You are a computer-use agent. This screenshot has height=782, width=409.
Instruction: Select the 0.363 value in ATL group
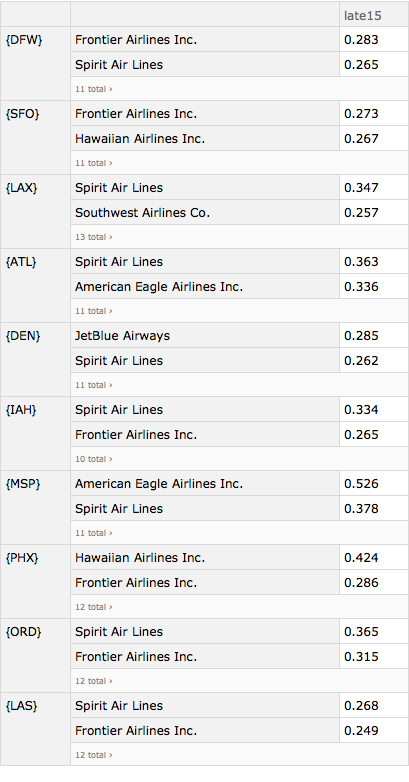pos(361,262)
